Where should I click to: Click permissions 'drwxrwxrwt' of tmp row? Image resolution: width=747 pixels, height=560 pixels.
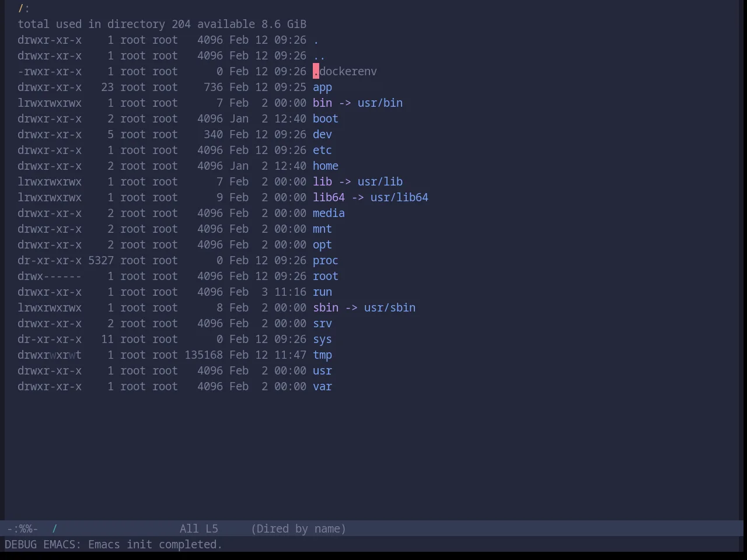[50, 355]
